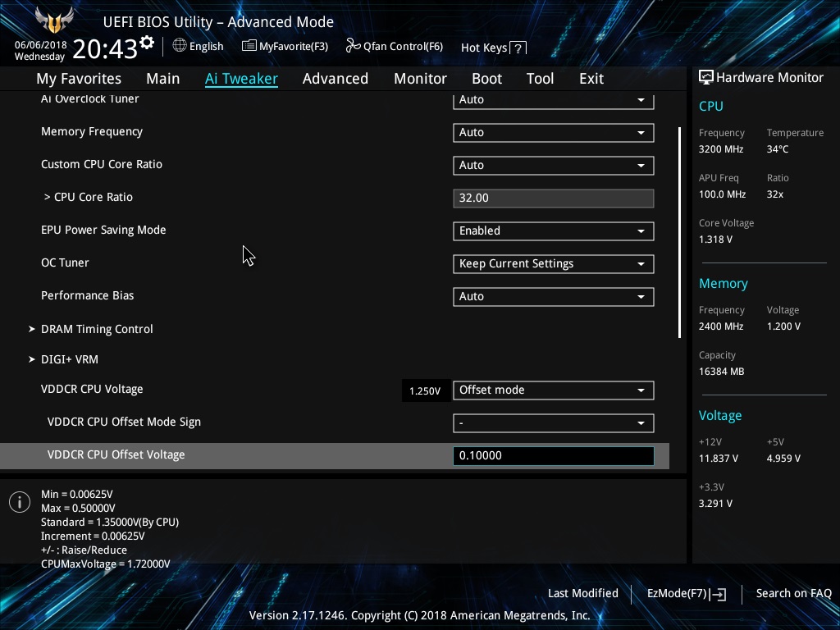
Task: Switch to EzMode(F7)
Action: (687, 594)
